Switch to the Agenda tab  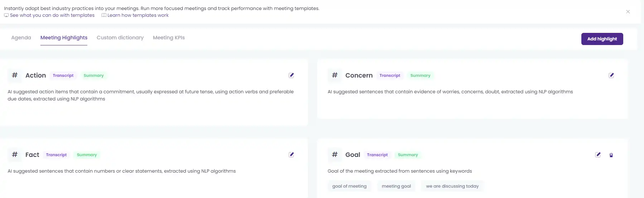(21, 38)
